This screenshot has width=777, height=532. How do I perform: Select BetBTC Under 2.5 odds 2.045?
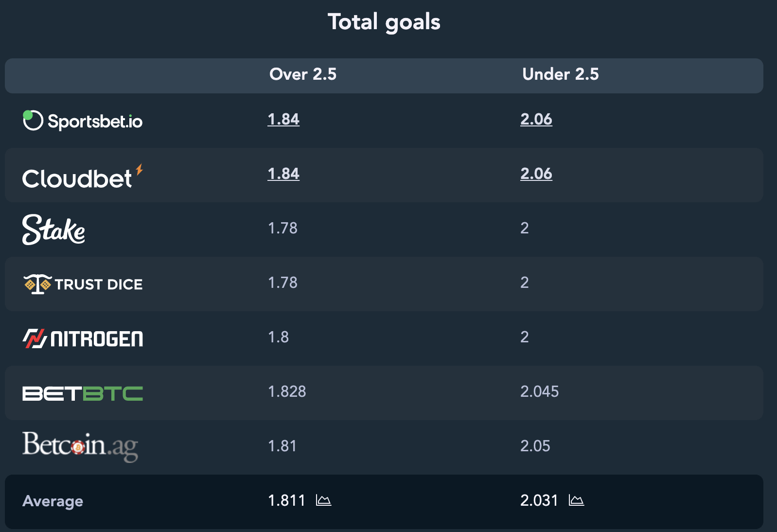point(539,391)
